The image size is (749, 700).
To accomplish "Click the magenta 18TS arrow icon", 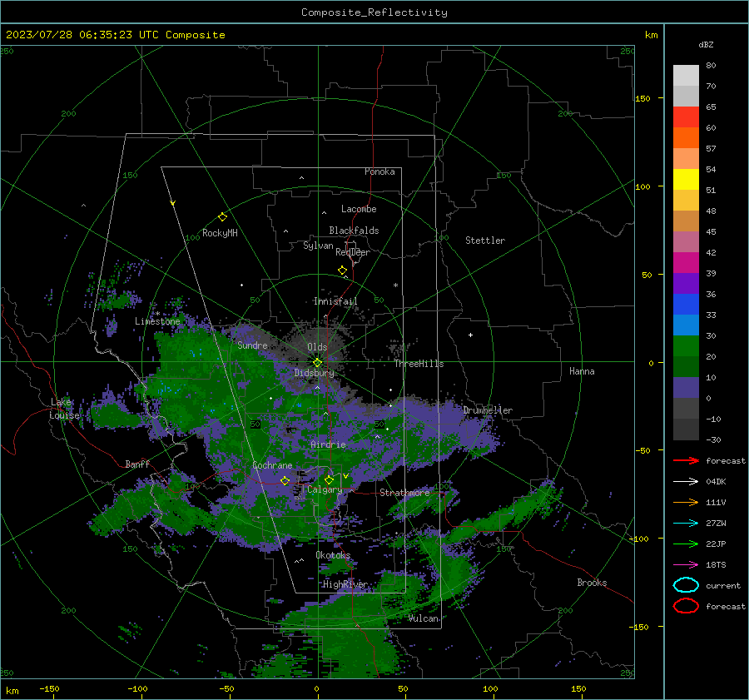I will 686,565.
